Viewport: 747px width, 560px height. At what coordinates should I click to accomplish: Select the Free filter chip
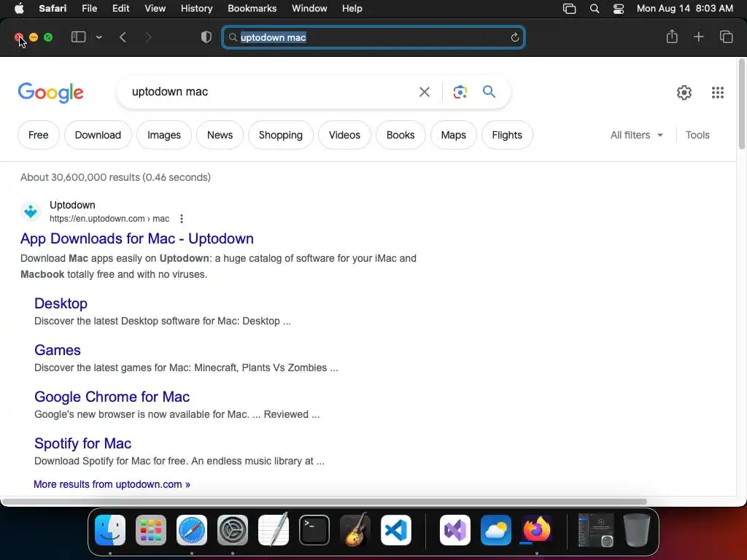pyautogui.click(x=38, y=135)
